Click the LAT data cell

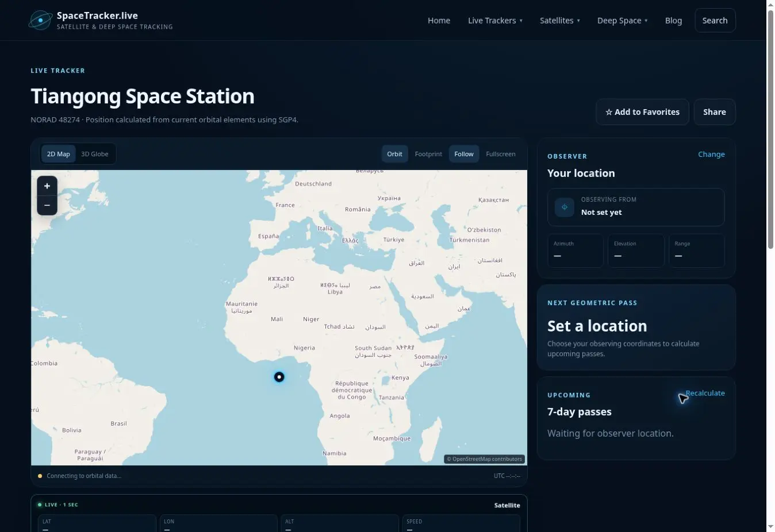(97, 523)
